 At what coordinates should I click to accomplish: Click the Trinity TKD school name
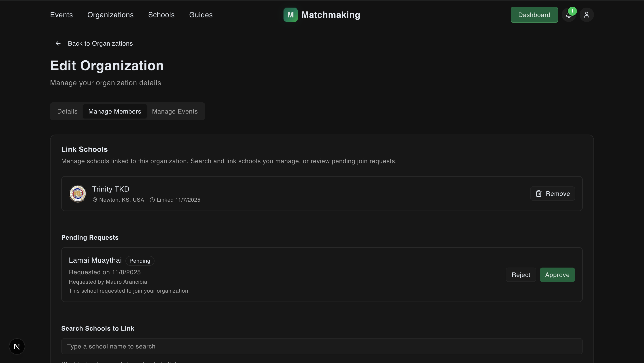[x=111, y=189]
